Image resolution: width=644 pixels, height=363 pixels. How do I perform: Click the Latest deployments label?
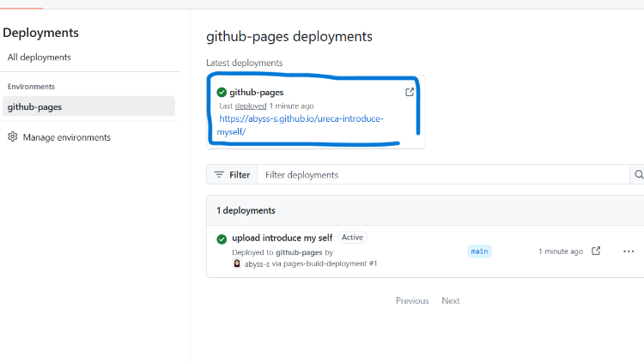point(245,63)
